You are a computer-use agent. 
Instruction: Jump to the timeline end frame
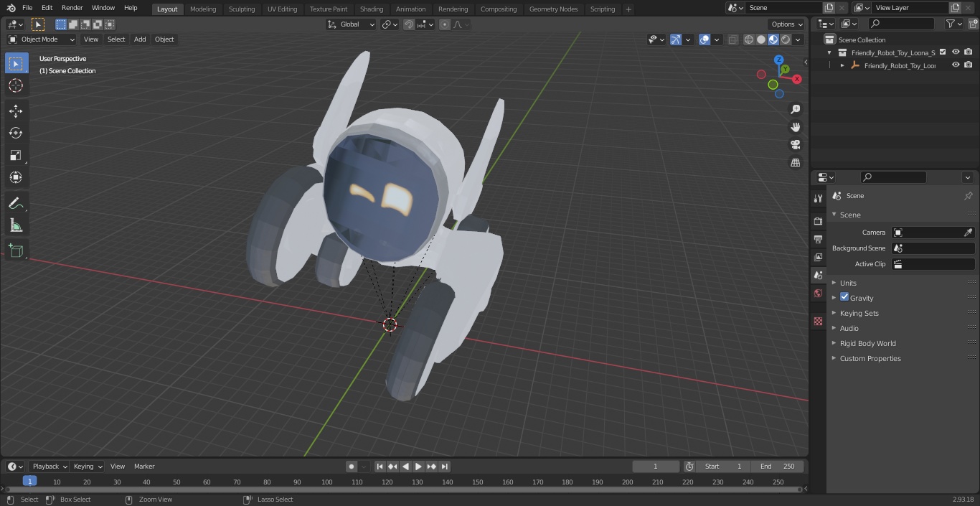coord(445,467)
